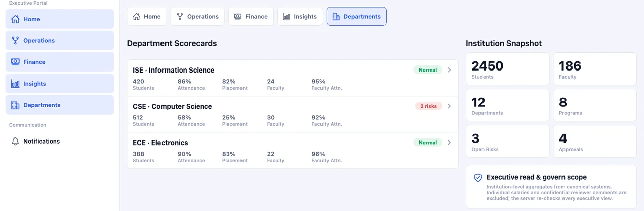Switch to the Finance top tab
Viewport: 644px width, 211px height.
click(x=251, y=16)
